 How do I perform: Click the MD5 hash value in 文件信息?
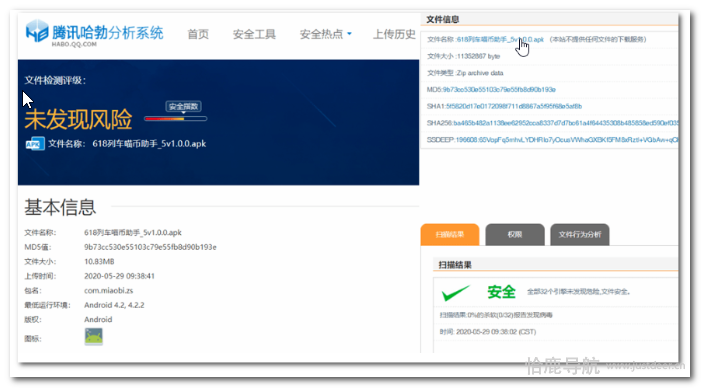click(499, 89)
